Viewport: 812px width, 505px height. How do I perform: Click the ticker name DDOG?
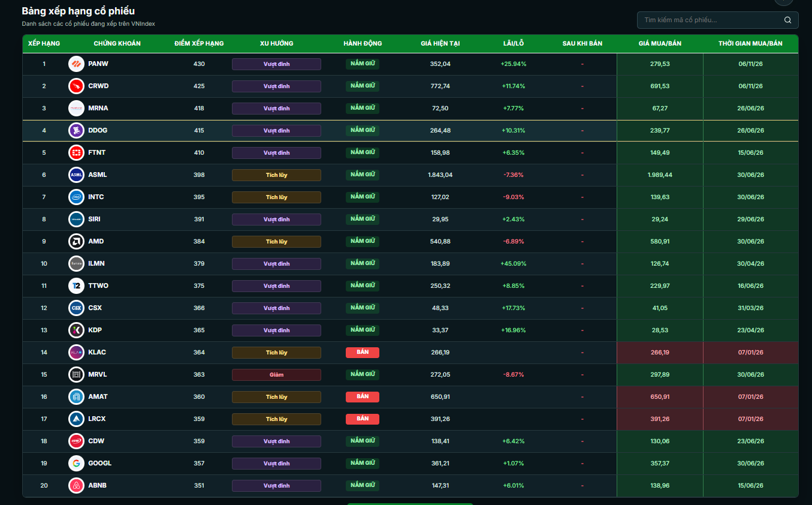point(98,130)
